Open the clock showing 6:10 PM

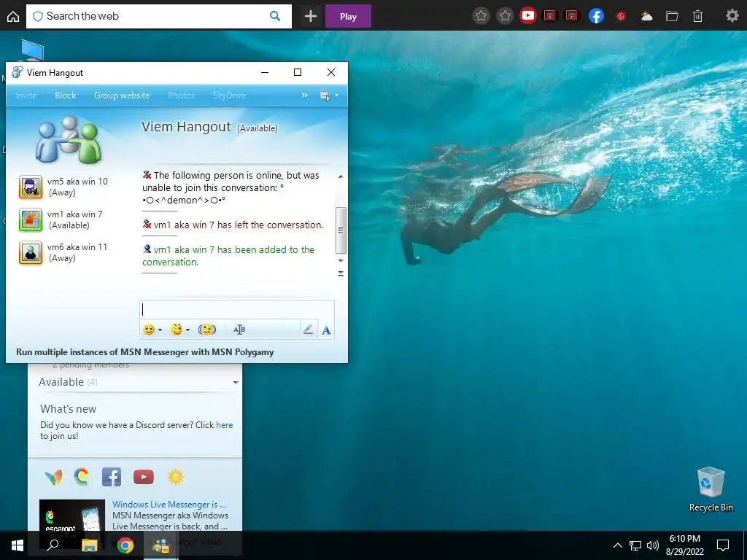coord(684,539)
